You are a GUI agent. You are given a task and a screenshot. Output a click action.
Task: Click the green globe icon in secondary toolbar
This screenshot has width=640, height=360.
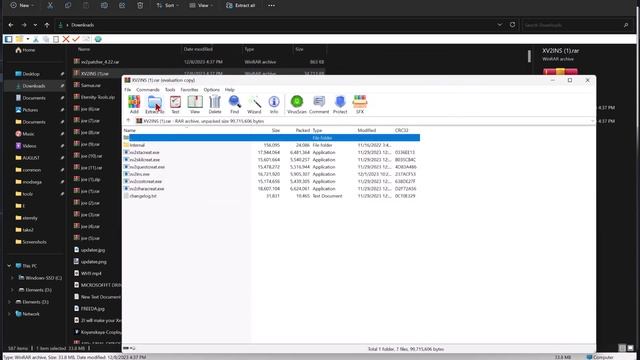tap(98, 39)
